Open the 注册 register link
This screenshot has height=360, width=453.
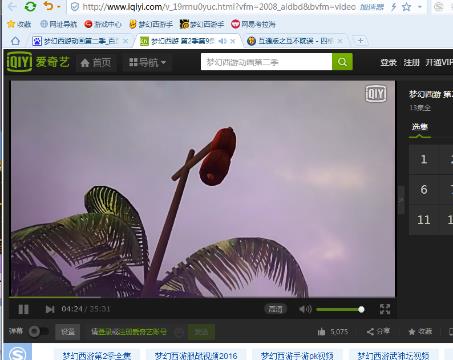point(411,62)
